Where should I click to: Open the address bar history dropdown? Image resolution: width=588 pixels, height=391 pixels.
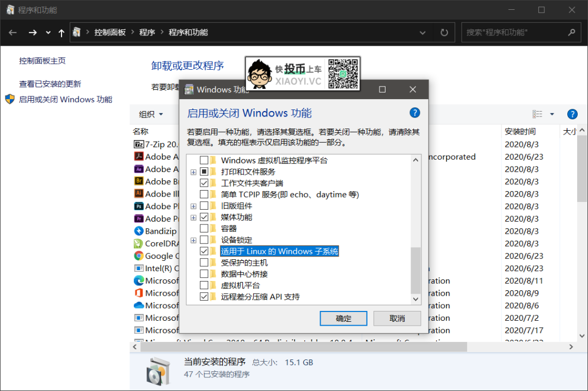coord(422,33)
